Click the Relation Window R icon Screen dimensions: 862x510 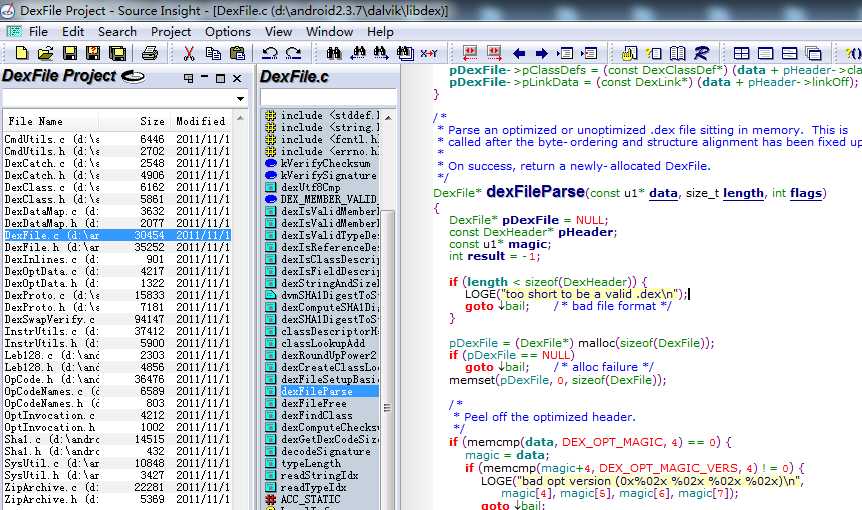[701, 53]
